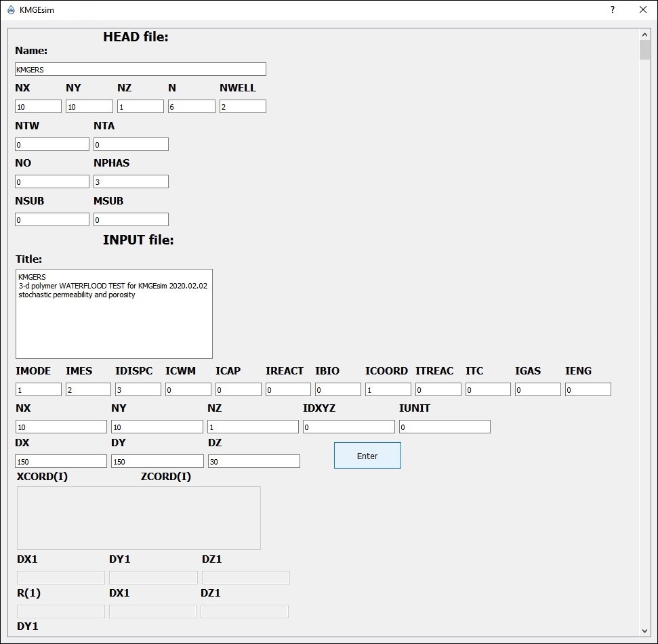Select the NWELL input field
The height and width of the screenshot is (644, 658).
click(x=243, y=107)
